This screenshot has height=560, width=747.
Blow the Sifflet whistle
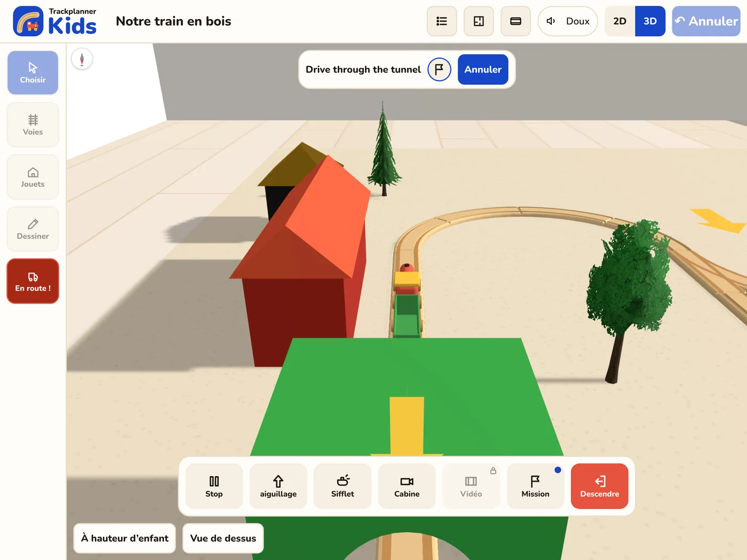pyautogui.click(x=343, y=486)
